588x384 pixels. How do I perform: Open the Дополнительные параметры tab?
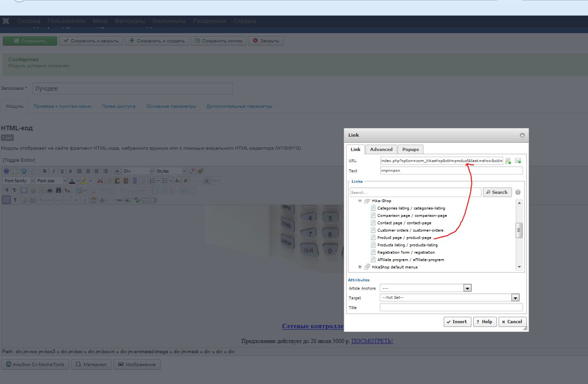click(x=239, y=106)
